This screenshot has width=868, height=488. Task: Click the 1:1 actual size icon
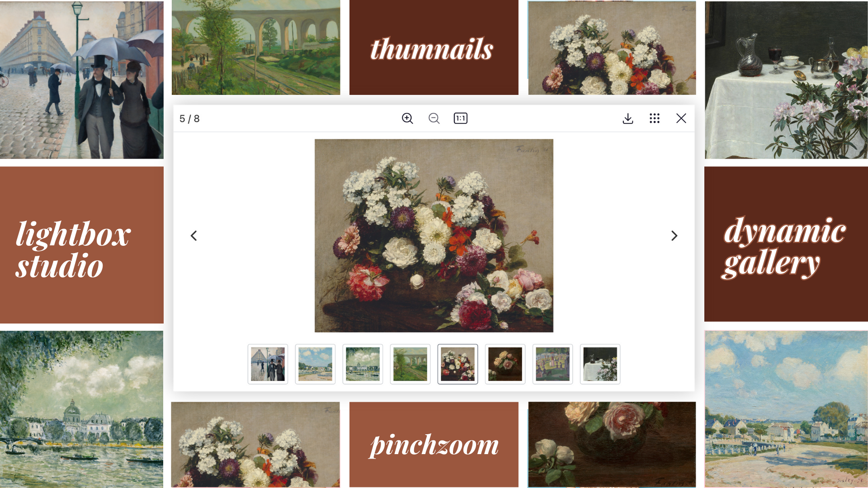pyautogui.click(x=460, y=118)
